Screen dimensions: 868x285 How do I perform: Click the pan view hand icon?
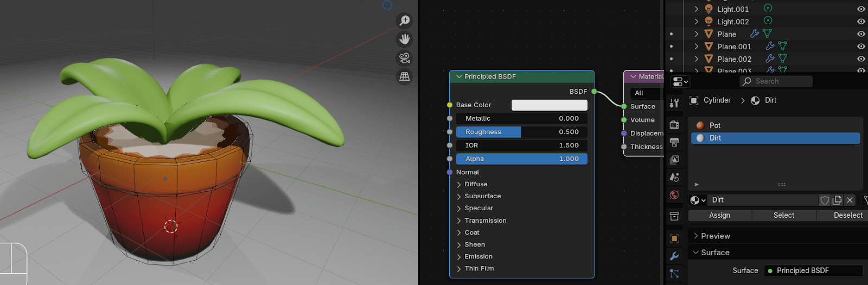tap(405, 39)
